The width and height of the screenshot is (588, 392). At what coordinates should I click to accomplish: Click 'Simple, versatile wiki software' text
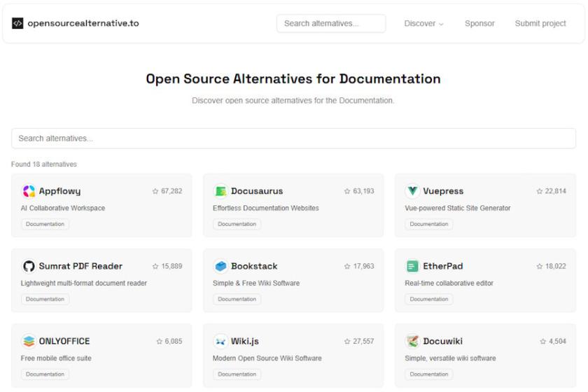pos(450,358)
